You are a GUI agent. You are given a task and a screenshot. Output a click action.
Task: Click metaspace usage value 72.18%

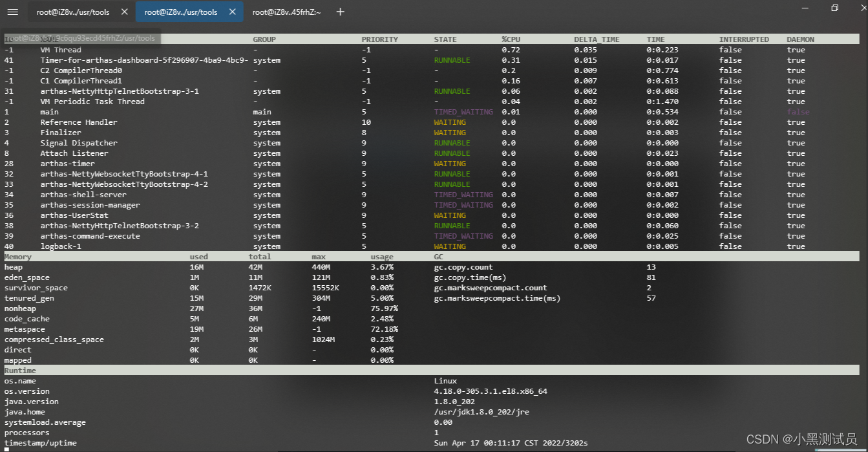point(385,329)
